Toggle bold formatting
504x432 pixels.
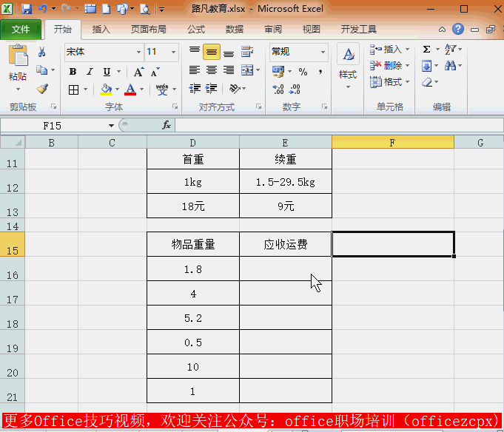tap(73, 72)
